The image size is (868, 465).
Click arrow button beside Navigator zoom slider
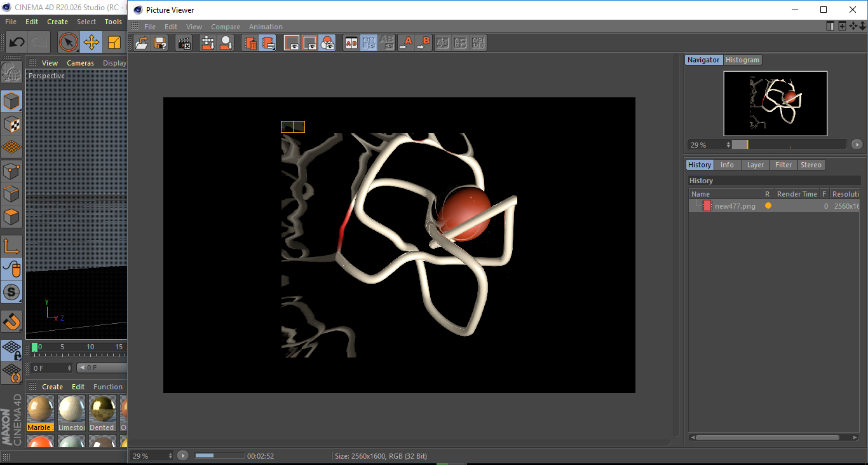(857, 144)
